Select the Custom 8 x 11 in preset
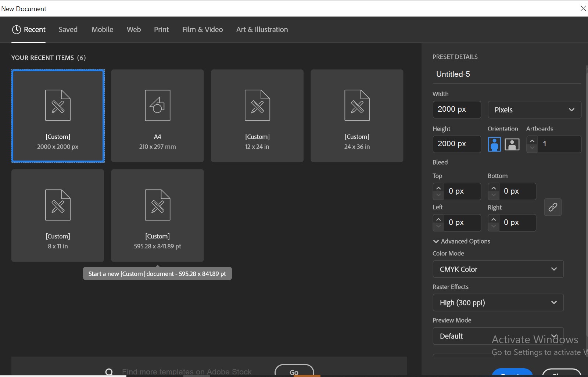Screen dimensions: 588x377 [58, 215]
